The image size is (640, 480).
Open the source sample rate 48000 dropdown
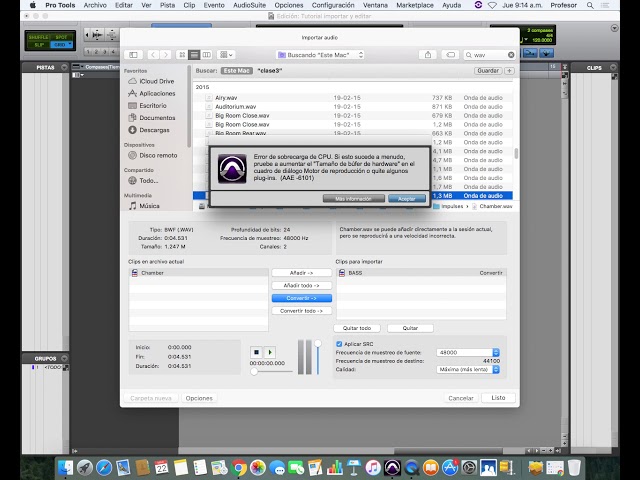click(x=468, y=352)
